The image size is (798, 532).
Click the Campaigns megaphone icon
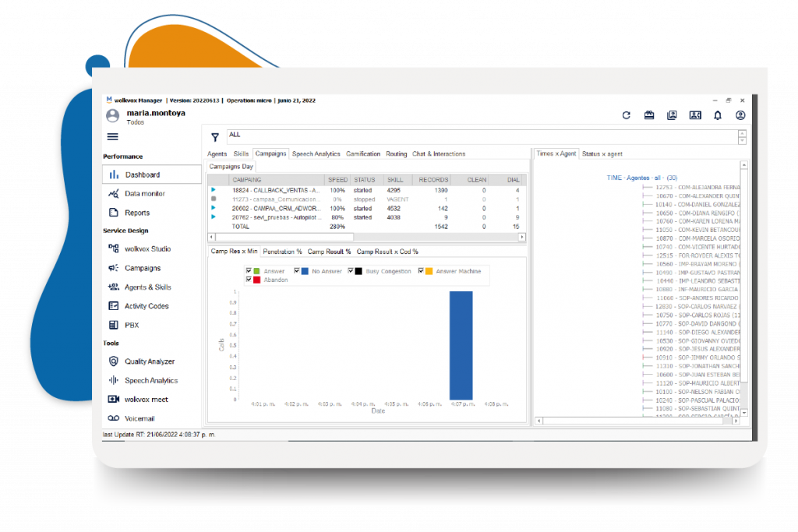coord(114,268)
